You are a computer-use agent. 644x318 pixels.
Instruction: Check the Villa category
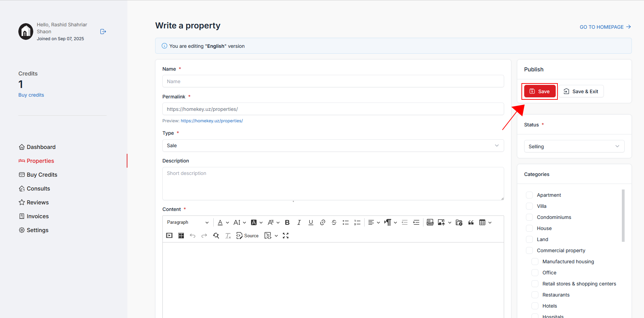click(529, 206)
